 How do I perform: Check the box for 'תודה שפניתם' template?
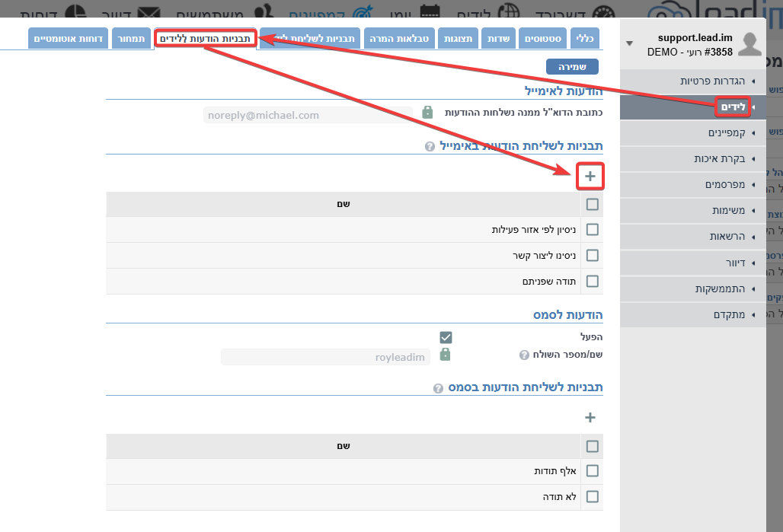pos(592,282)
